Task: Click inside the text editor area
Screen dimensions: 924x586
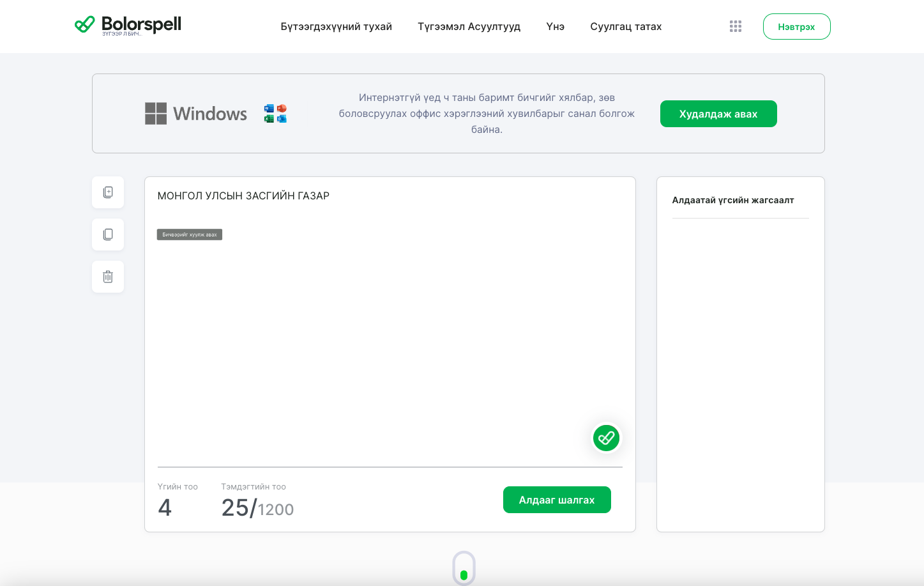Action: 390,332
